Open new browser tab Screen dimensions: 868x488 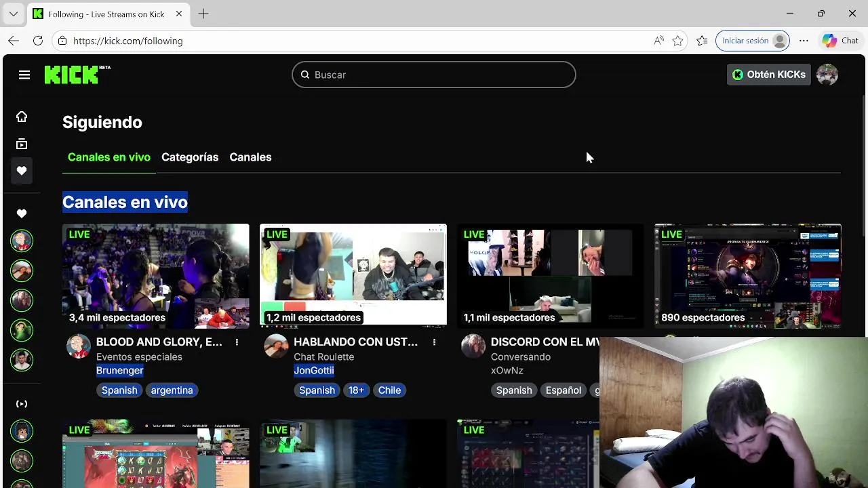(x=203, y=14)
